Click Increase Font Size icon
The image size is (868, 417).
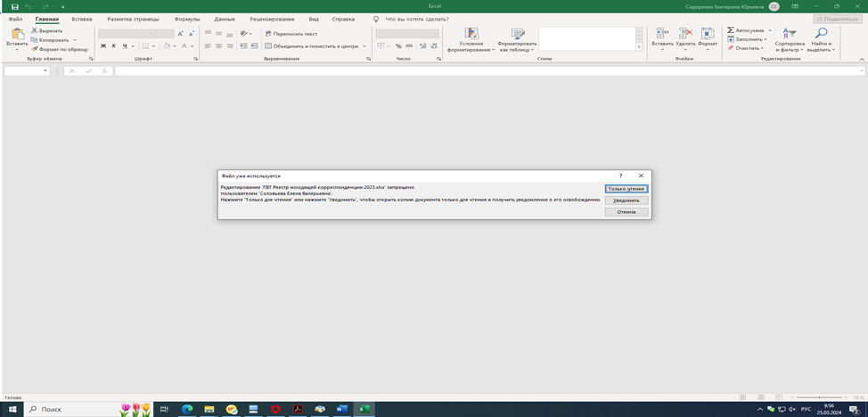181,34
